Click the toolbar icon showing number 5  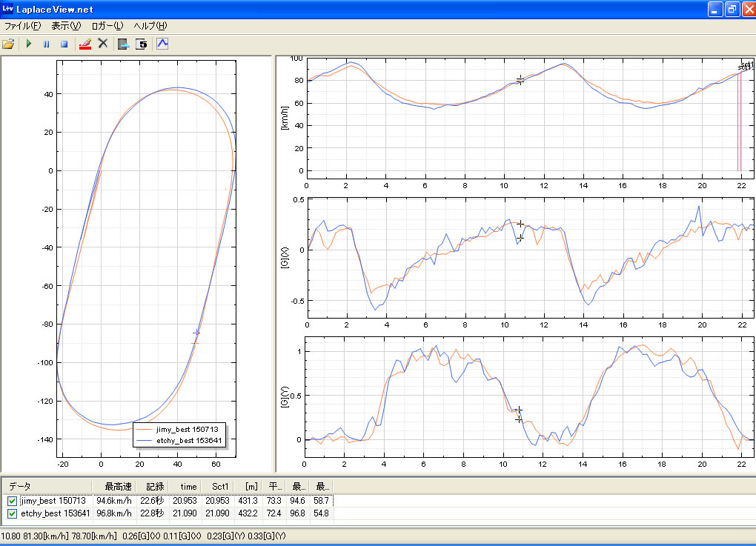click(142, 44)
